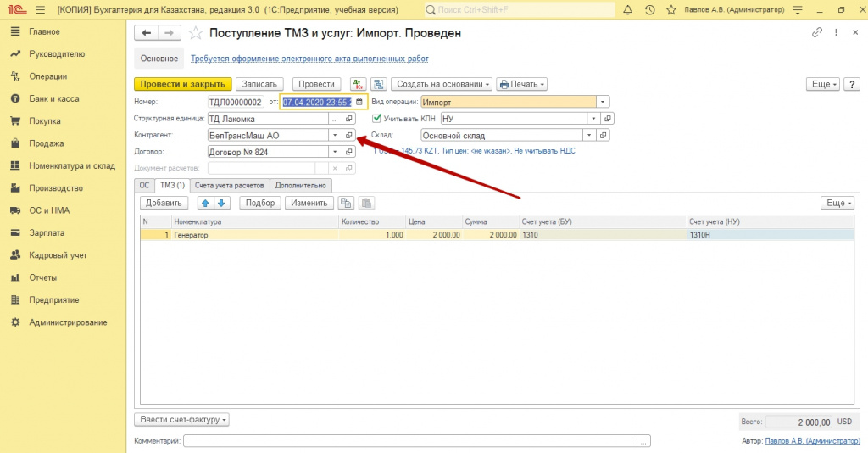
Task: Click Провести button
Action: coord(317,84)
